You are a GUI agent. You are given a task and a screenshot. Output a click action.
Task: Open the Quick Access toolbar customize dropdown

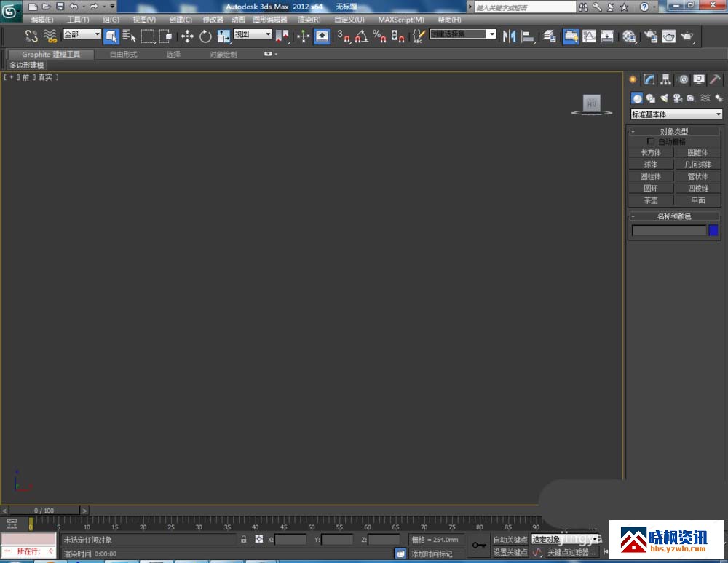112,7
